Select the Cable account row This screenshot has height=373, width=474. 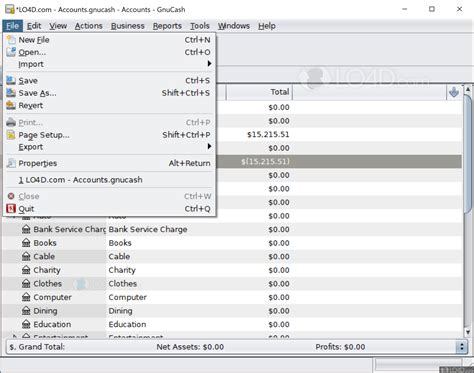click(232, 256)
